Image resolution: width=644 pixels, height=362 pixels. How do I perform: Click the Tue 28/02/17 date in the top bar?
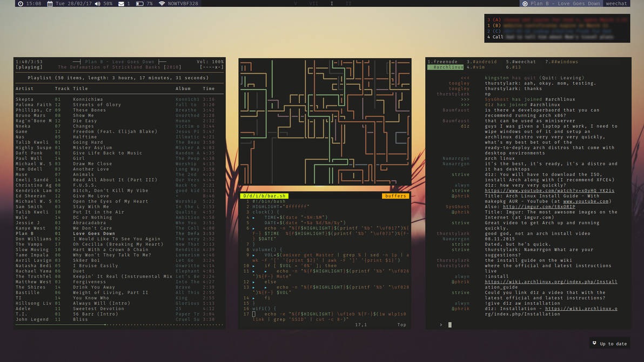[73, 4]
